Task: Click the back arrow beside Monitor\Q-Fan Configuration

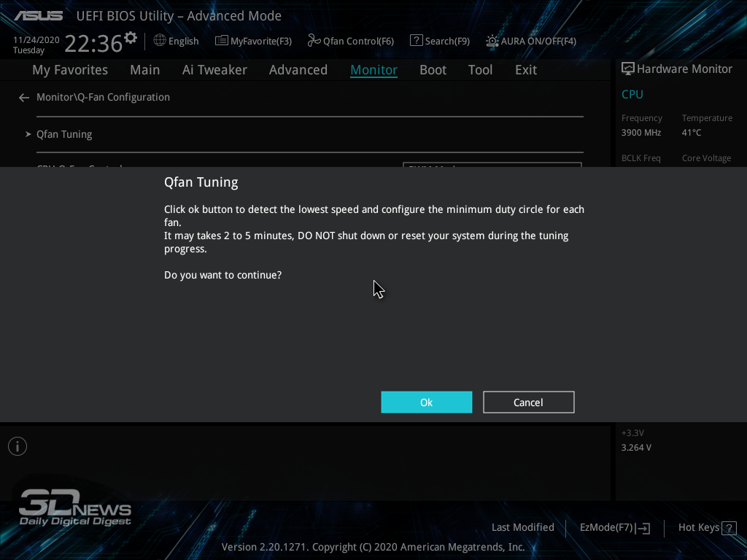Action: click(x=24, y=98)
